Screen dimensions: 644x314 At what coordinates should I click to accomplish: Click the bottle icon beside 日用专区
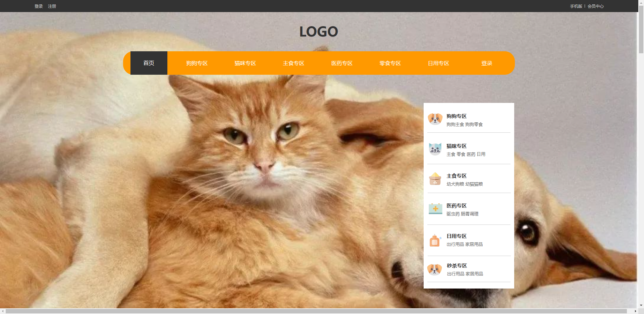(435, 240)
